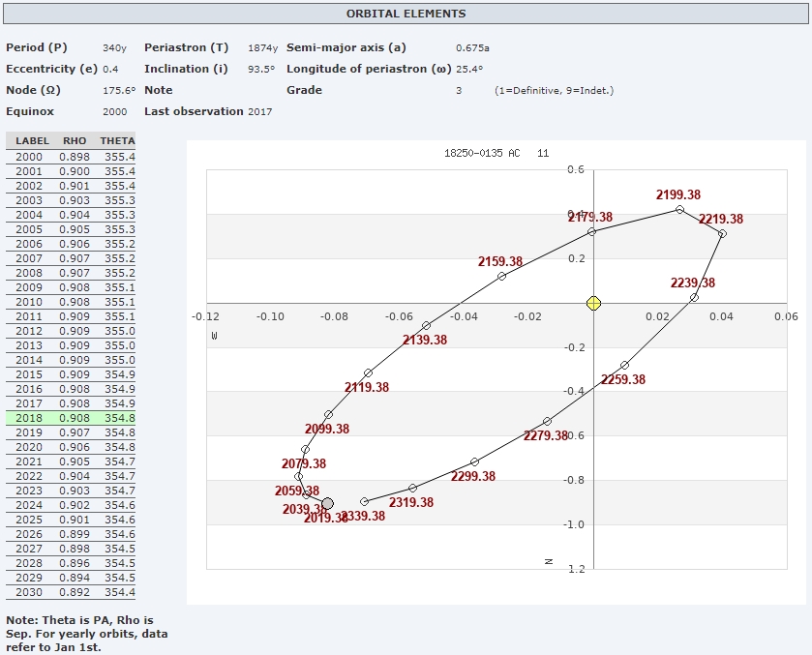Click the gray current position marker on orbit
Image resolution: width=812 pixels, height=655 pixels.
[328, 503]
